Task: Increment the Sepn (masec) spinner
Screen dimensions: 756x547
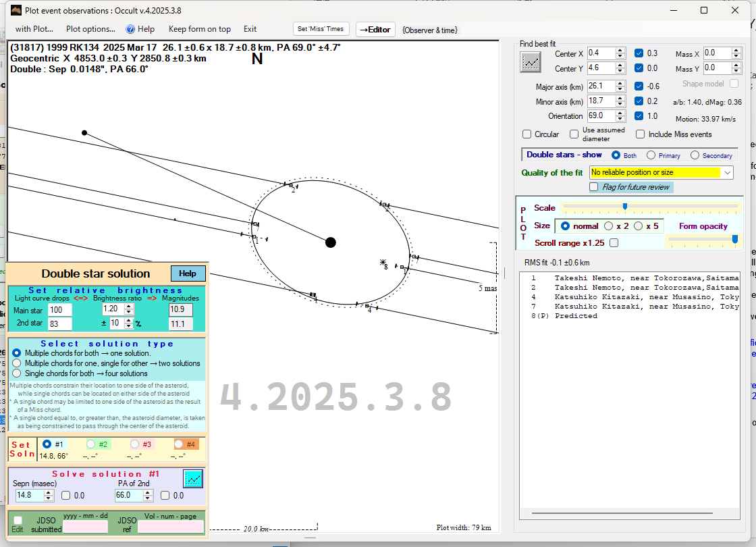Action: pos(49,492)
